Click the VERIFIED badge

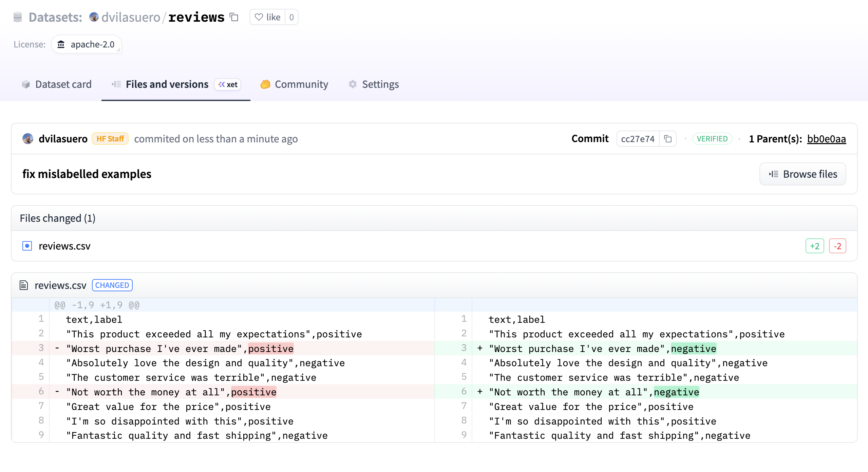click(712, 139)
